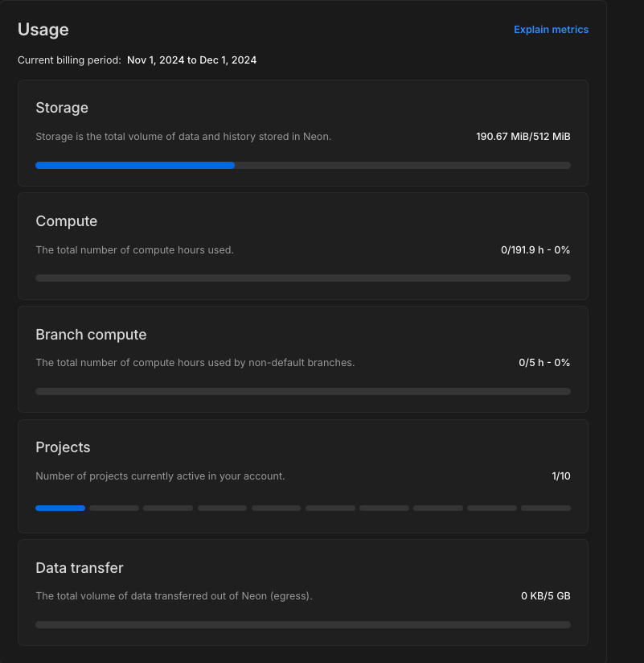
Task: Click the last Projects bar segment
Action: point(546,509)
